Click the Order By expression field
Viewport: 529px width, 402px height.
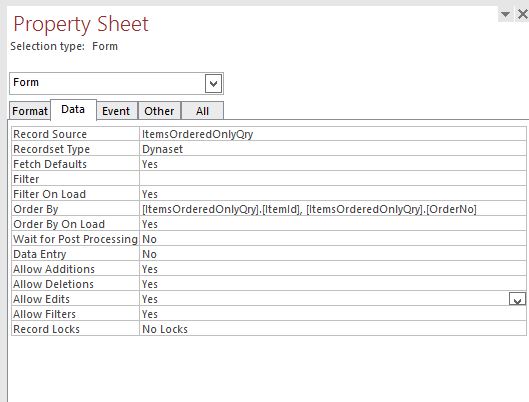(333, 209)
